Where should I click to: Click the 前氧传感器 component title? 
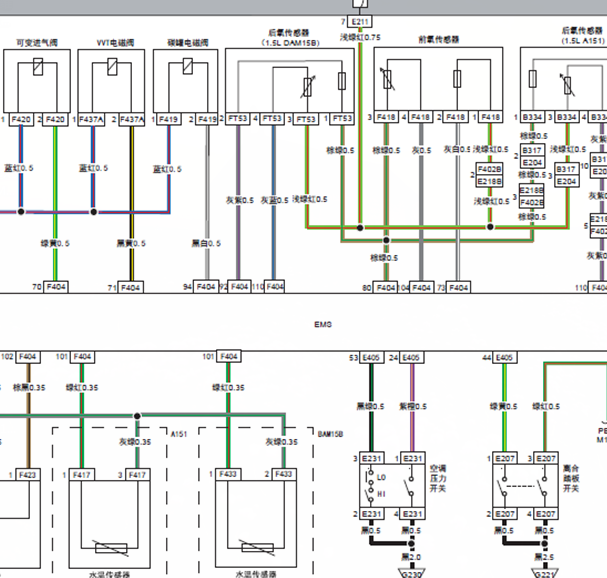[x=439, y=39]
